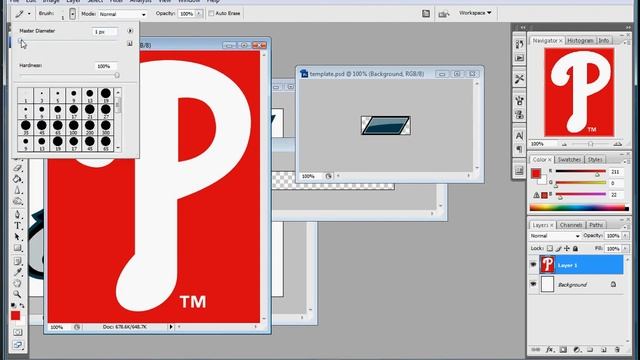Select the Paint Bucket tool
640x360 pixels.
point(17,179)
